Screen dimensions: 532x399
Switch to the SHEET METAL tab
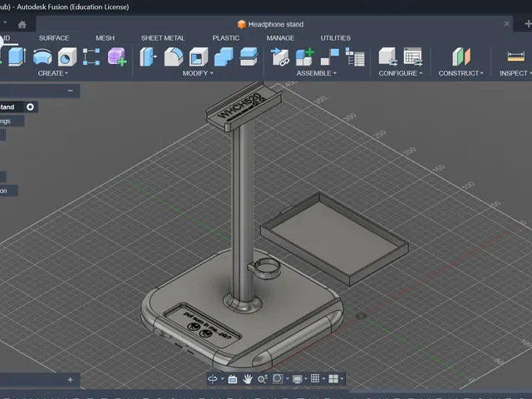coord(163,38)
